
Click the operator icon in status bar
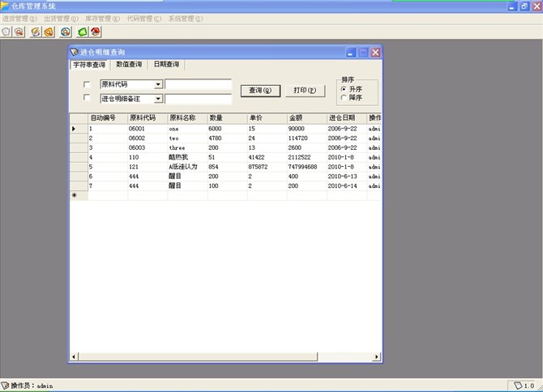tap(5, 385)
